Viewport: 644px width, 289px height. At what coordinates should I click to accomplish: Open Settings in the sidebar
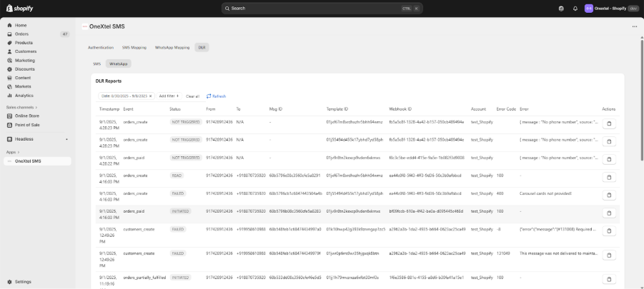coord(23,282)
